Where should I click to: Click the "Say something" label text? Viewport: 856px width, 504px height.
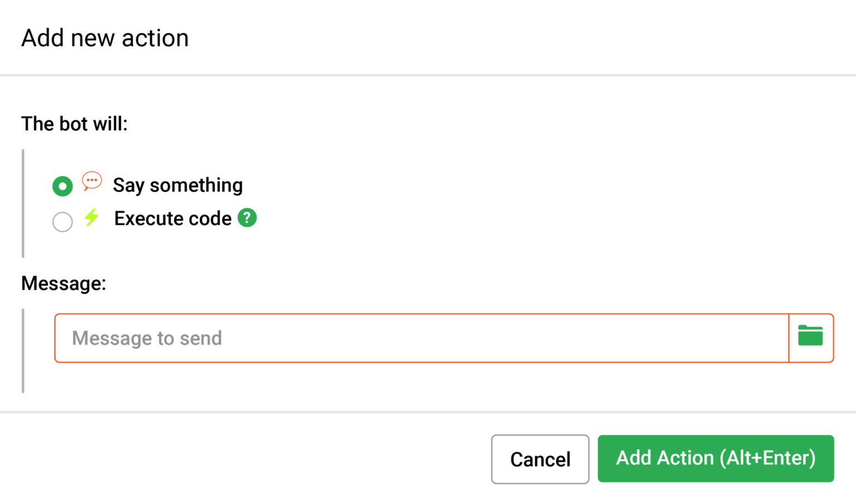point(178,185)
